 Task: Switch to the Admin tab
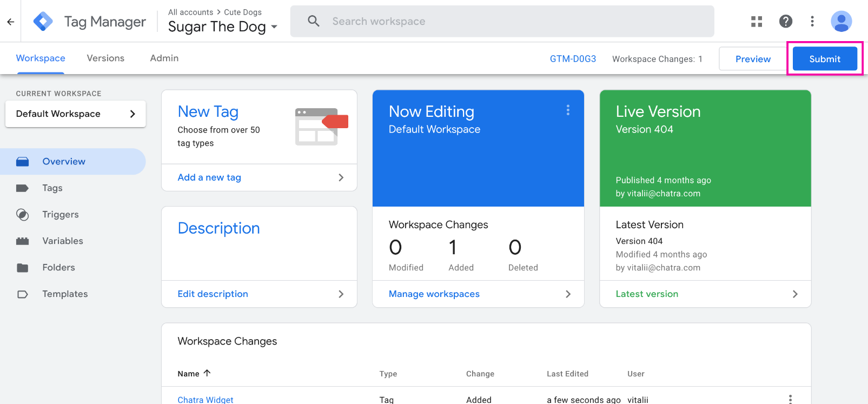point(164,58)
